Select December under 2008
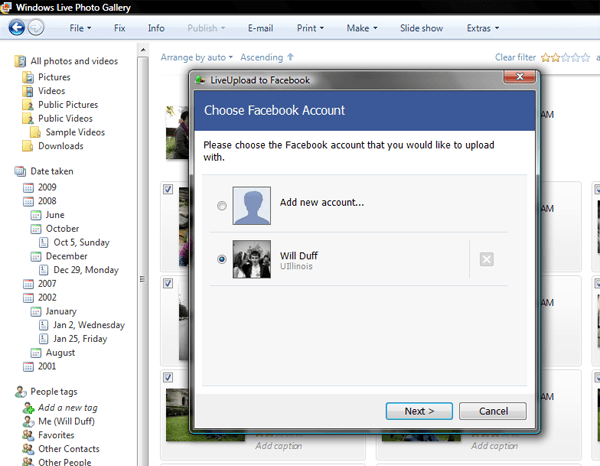The height and width of the screenshot is (466, 600). [67, 256]
